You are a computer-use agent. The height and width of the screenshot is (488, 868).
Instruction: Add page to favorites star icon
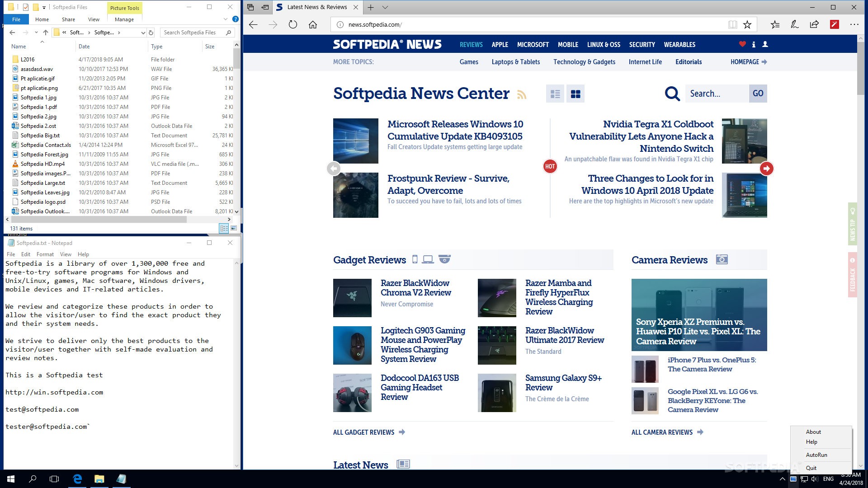pyautogui.click(x=747, y=24)
